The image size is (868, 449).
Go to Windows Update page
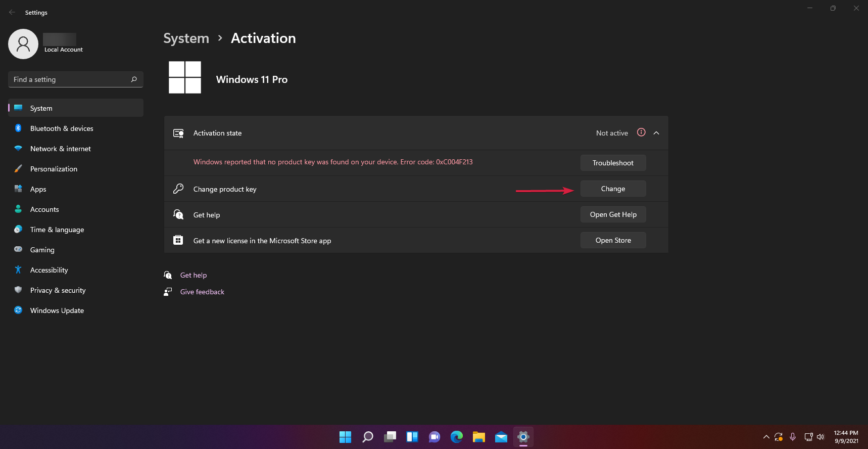click(x=76, y=310)
